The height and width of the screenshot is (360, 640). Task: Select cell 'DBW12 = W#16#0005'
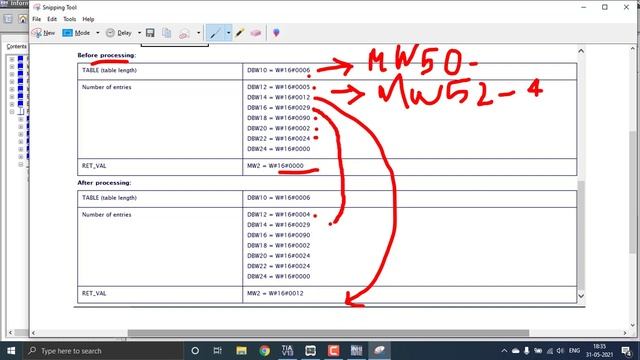point(278,87)
